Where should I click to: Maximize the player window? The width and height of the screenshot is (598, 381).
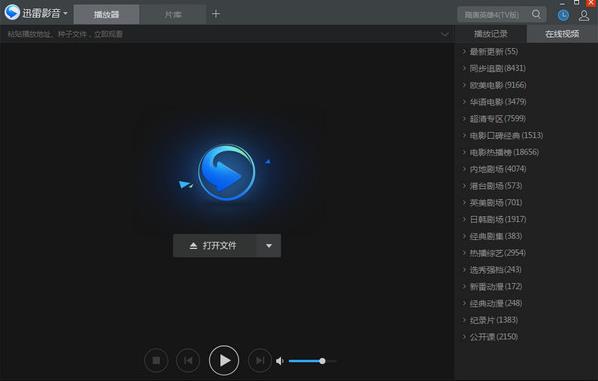576,3
